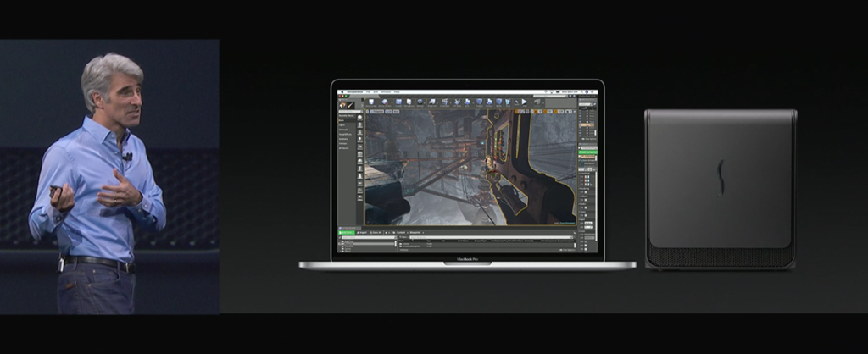Click the Content Browser asset search field
The width and height of the screenshot is (868, 354).
492,237
